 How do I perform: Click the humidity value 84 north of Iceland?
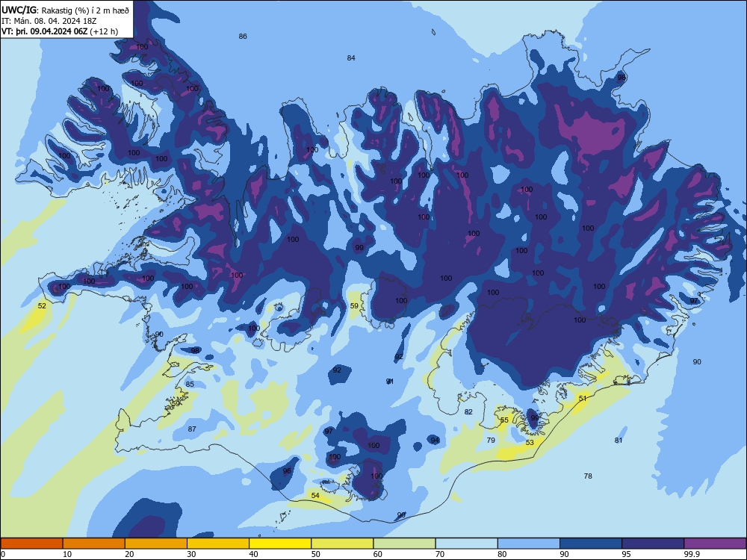(x=351, y=57)
